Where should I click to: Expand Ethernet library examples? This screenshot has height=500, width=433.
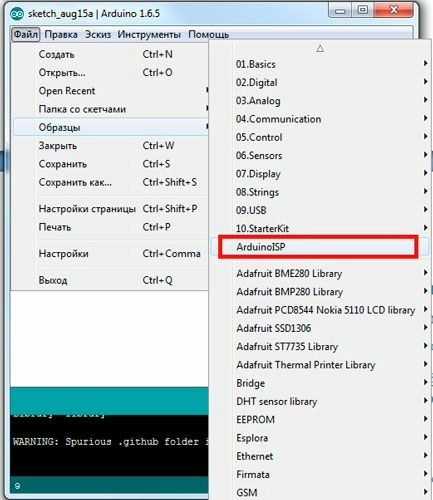point(320,456)
